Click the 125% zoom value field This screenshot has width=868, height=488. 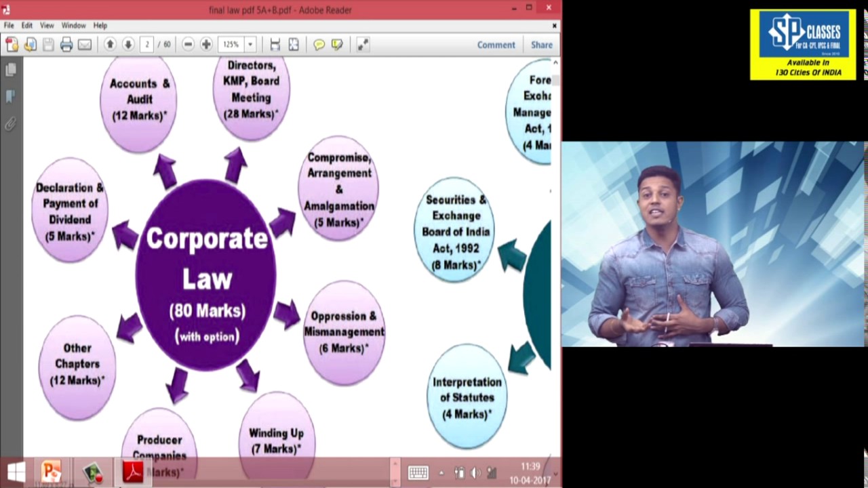point(231,45)
